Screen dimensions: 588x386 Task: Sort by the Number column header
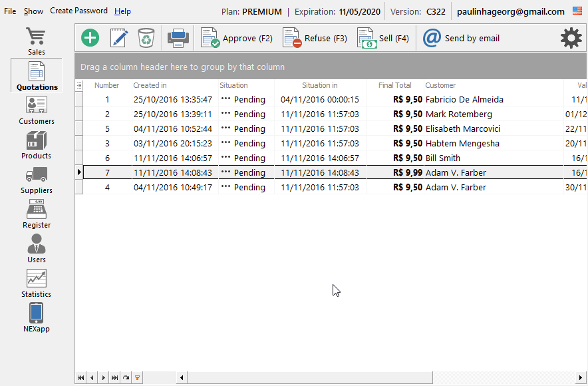107,85
